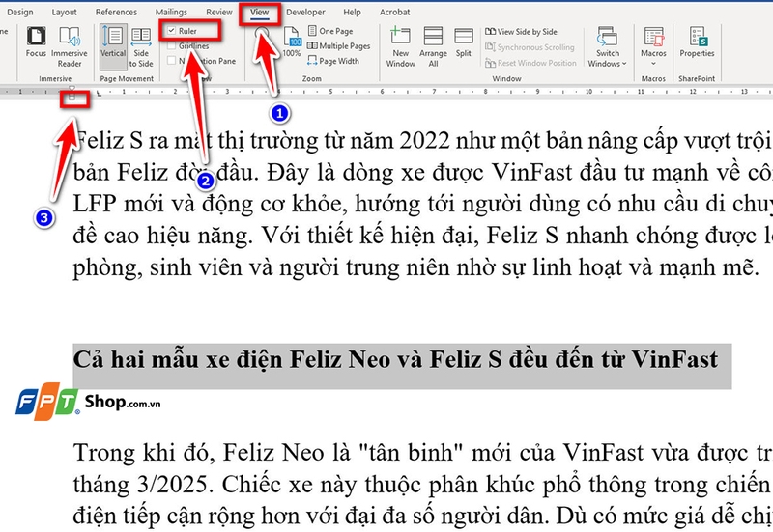Screen dimensions: 773x532
Task: Open the Mailings tab
Action: tap(171, 12)
